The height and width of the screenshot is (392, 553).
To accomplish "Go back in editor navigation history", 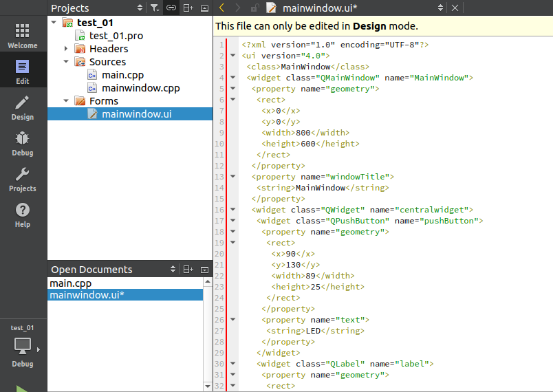I will coord(221,8).
